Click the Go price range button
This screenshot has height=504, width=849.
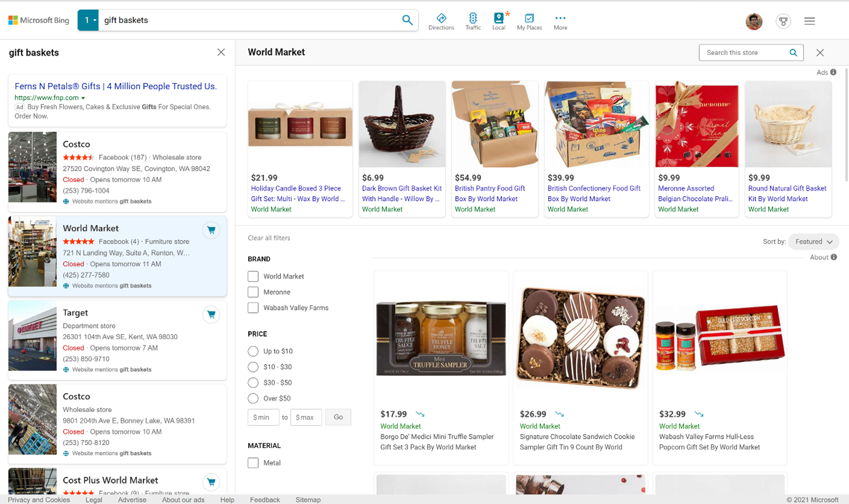tap(338, 417)
